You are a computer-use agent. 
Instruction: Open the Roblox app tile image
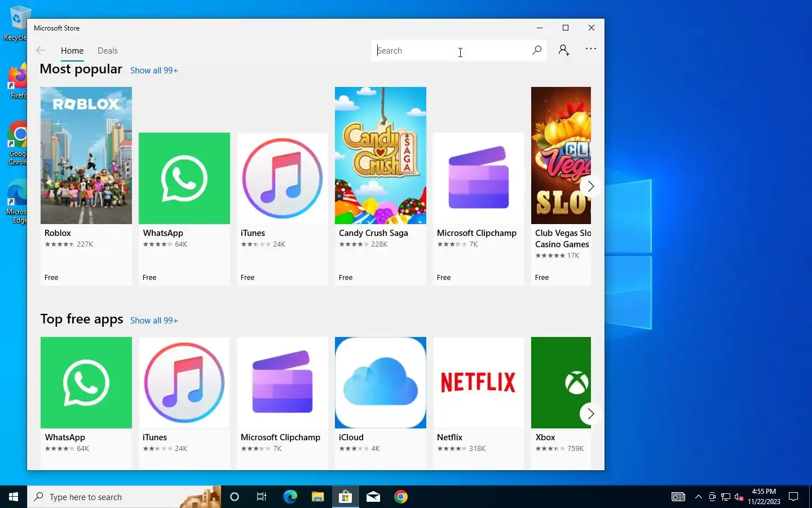pyautogui.click(x=86, y=155)
